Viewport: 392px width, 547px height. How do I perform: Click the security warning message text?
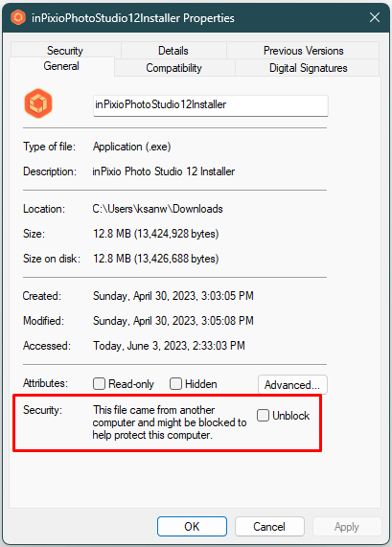click(x=170, y=422)
